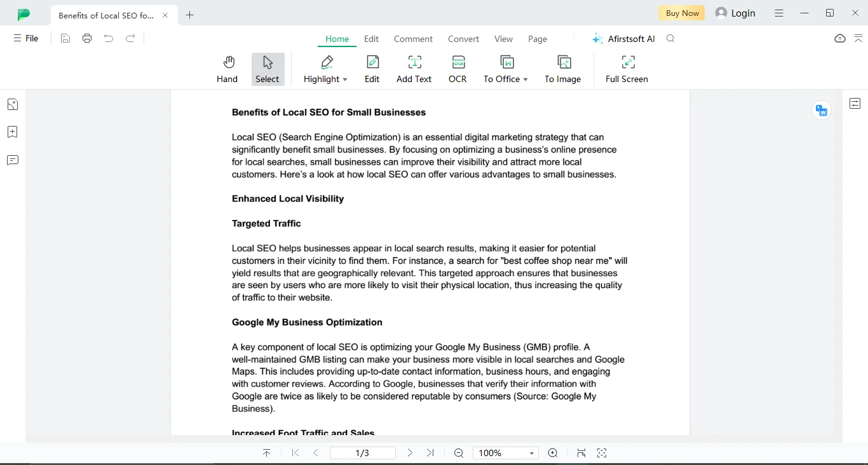Viewport: 868px width, 465px height.
Task: Close the Benefits of Local SEO tab
Action: pos(166,15)
